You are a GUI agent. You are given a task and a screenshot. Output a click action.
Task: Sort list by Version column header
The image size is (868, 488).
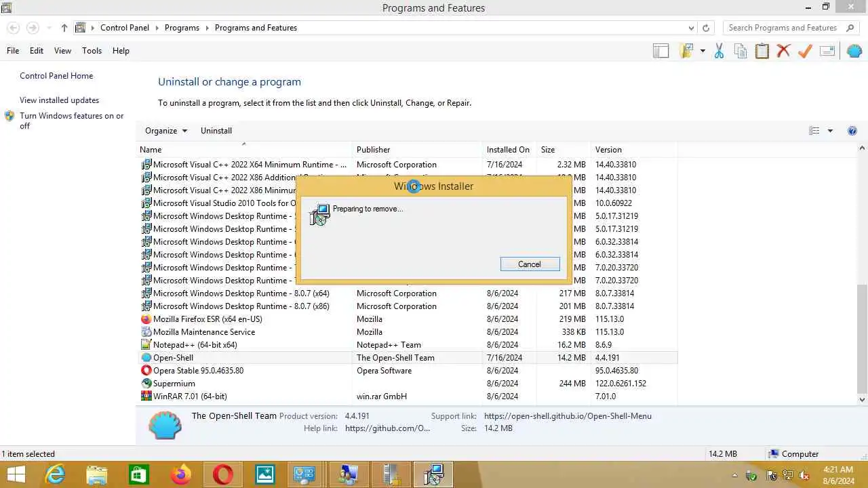coord(634,150)
